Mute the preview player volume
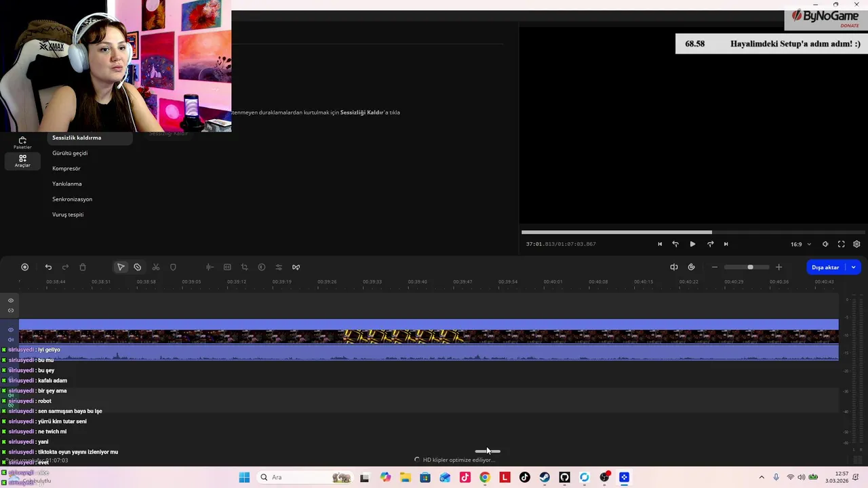 tap(825, 244)
